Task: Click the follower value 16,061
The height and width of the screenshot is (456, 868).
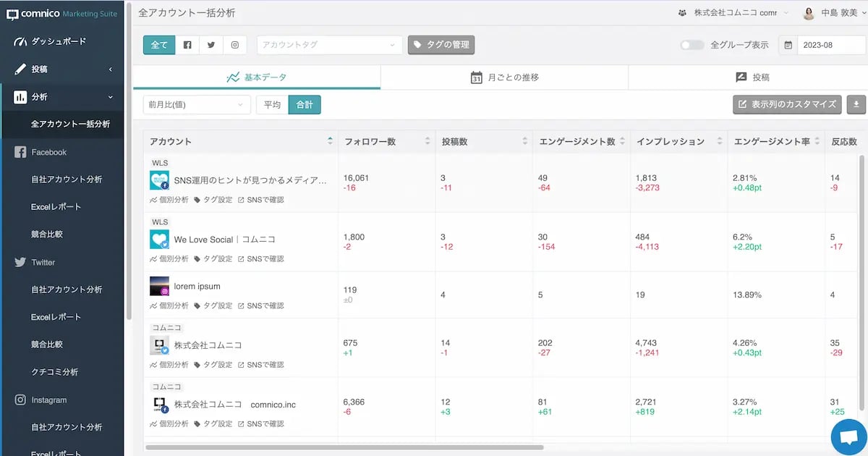Action: [357, 177]
